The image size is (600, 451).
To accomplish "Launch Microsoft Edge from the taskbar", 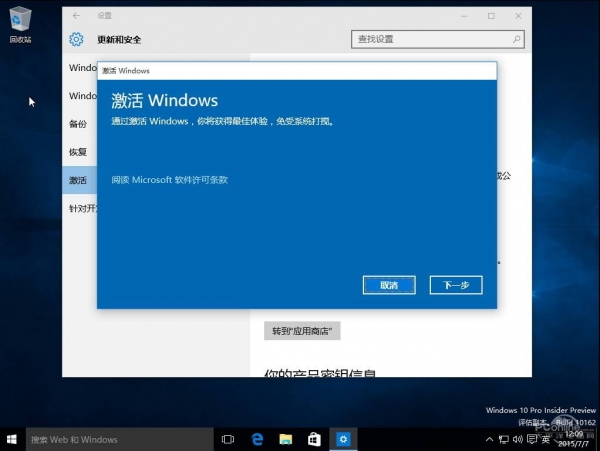I will (257, 439).
